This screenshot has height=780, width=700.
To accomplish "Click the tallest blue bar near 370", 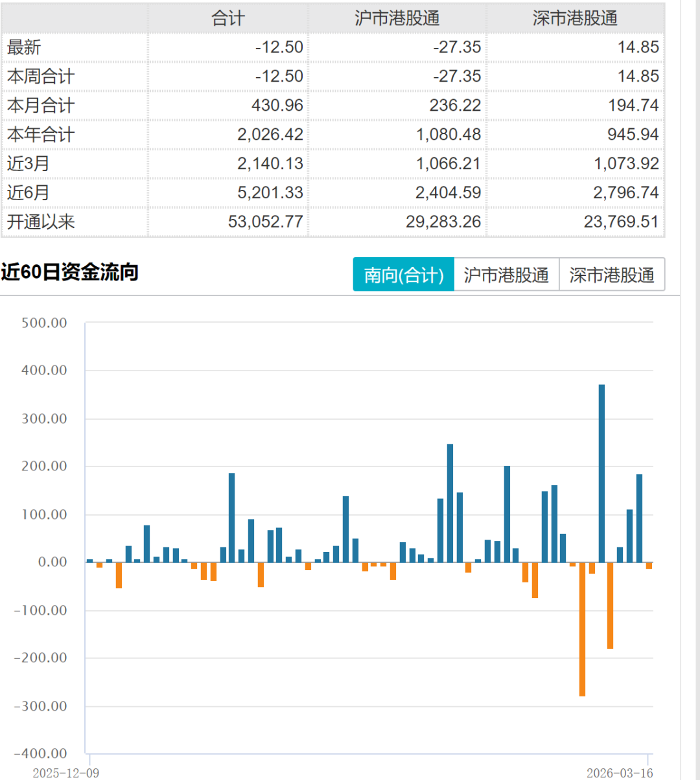I will click(x=601, y=474).
